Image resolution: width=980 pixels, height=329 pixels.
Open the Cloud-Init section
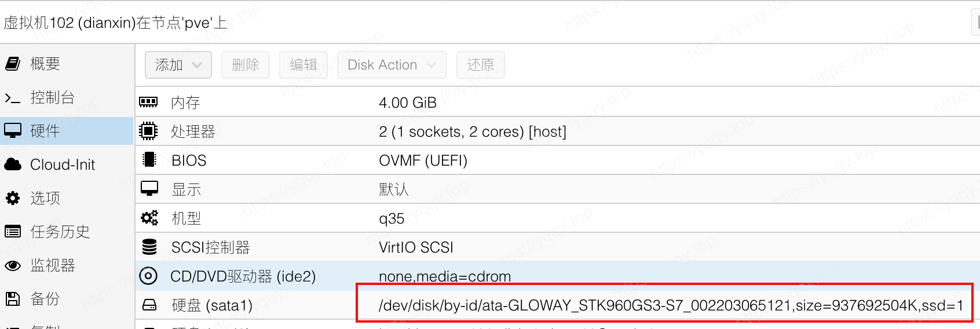(62, 164)
